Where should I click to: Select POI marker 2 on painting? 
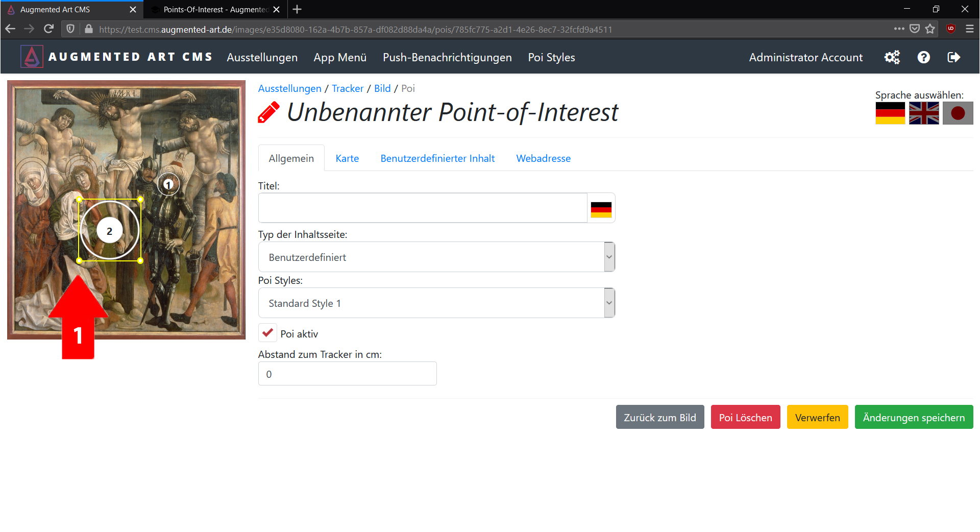109,231
